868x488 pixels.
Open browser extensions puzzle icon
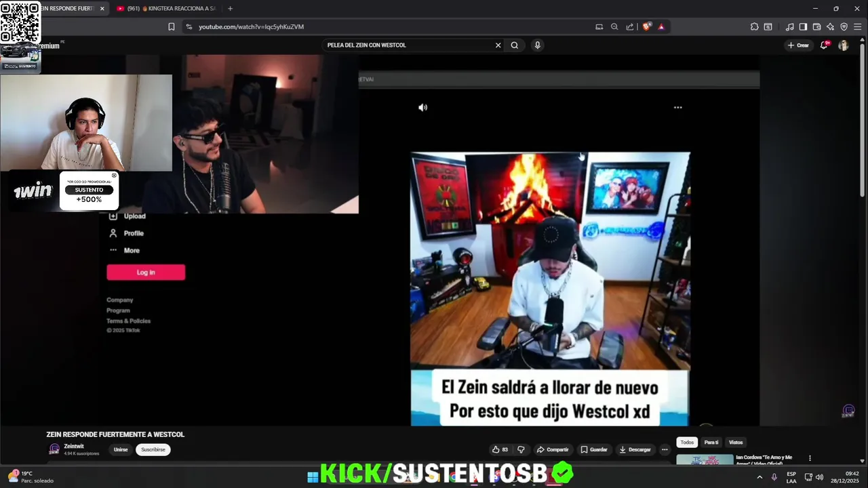(x=754, y=26)
